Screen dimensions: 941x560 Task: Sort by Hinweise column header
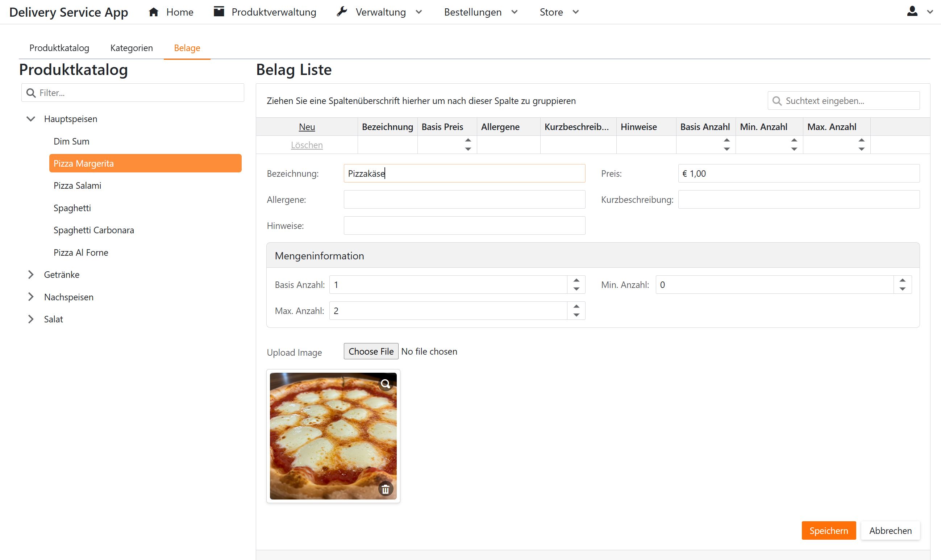click(x=646, y=127)
